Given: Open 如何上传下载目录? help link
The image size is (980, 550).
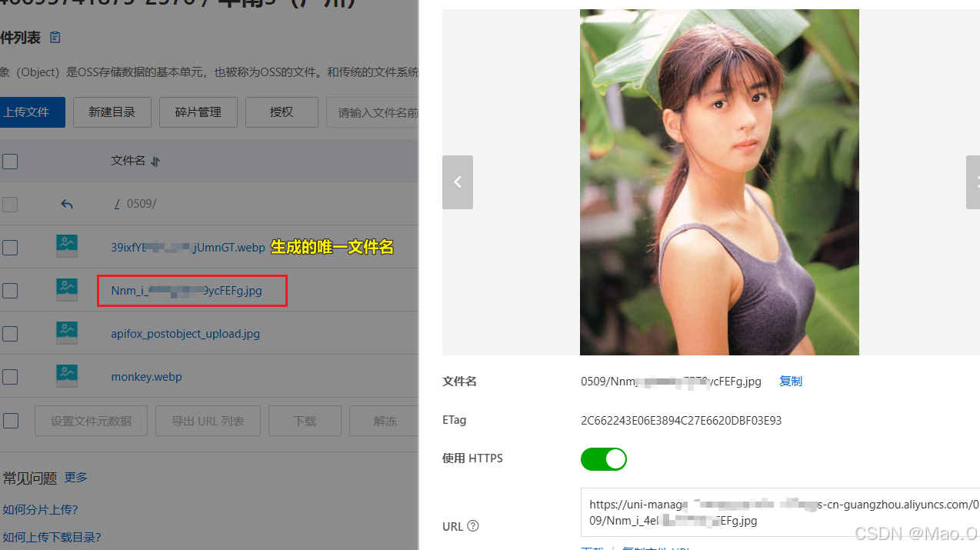Looking at the screenshot, I should click(52, 537).
